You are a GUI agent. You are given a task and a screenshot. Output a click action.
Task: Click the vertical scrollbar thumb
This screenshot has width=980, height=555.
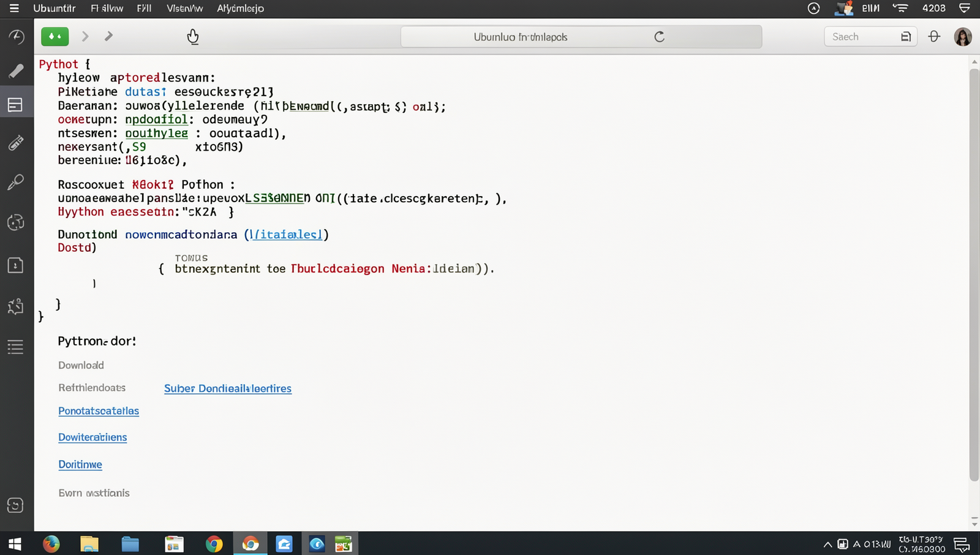tap(974, 275)
